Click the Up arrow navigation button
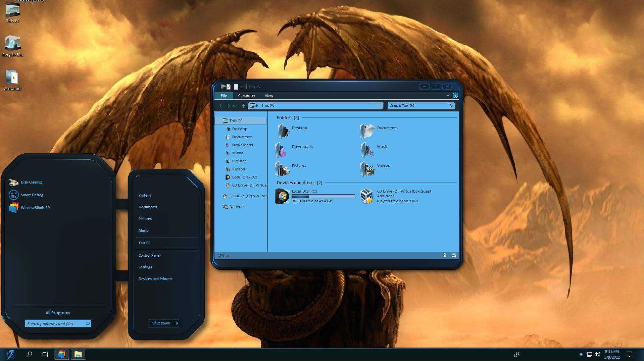The image size is (644, 361). tap(244, 106)
